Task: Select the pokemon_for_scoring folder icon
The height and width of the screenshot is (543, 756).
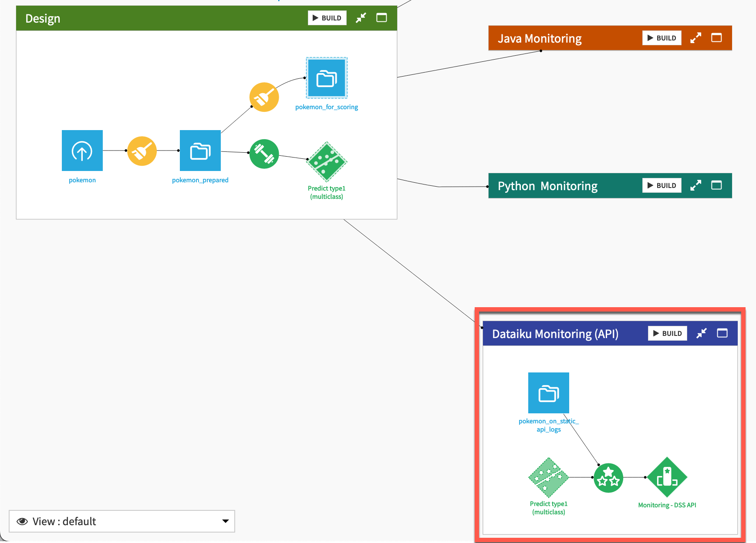Action: pos(326,78)
